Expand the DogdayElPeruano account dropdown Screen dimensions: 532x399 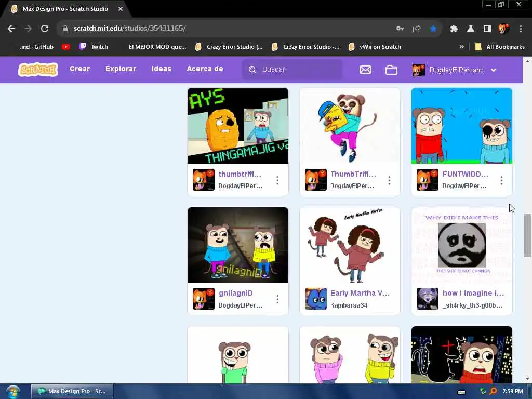[494, 70]
